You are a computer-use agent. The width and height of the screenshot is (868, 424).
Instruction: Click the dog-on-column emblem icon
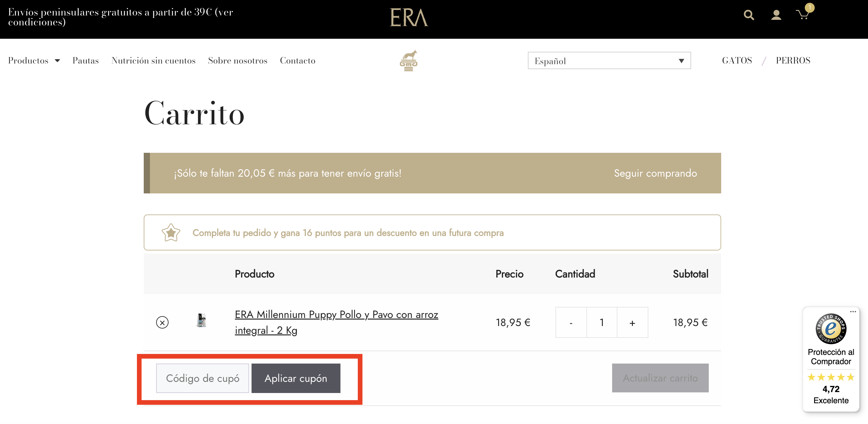408,61
